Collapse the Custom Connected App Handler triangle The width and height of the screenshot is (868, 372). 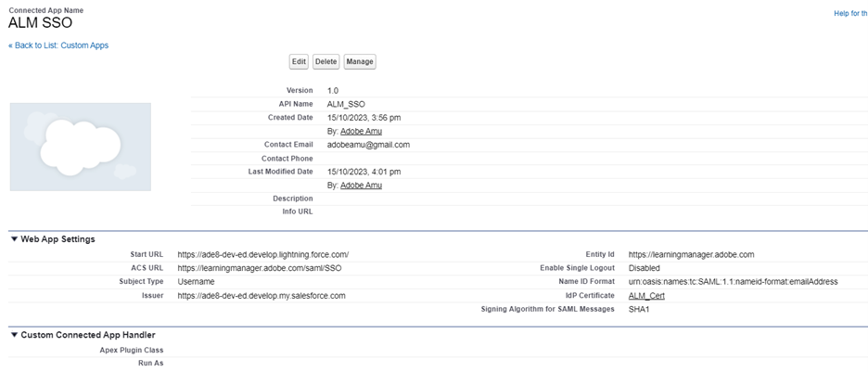coord(14,335)
